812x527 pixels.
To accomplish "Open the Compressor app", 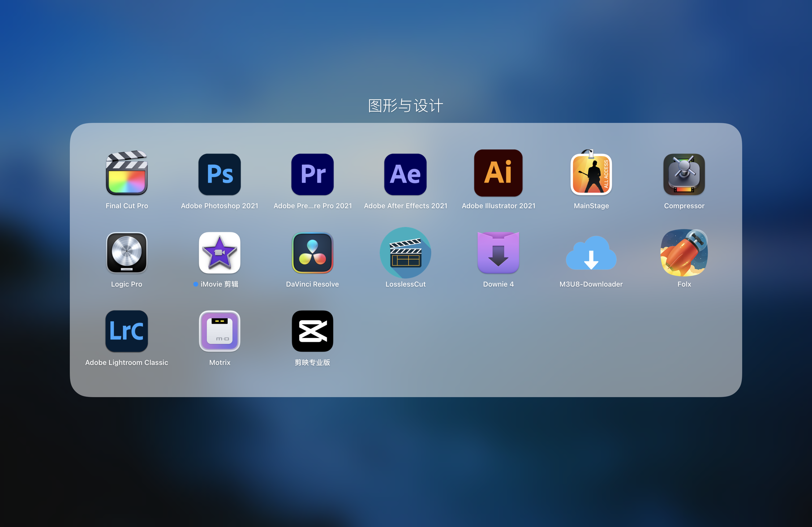I will 684,174.
